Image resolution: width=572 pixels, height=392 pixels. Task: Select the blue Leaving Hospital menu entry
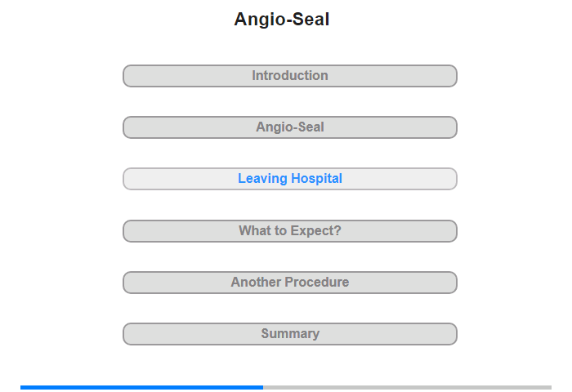[289, 179]
